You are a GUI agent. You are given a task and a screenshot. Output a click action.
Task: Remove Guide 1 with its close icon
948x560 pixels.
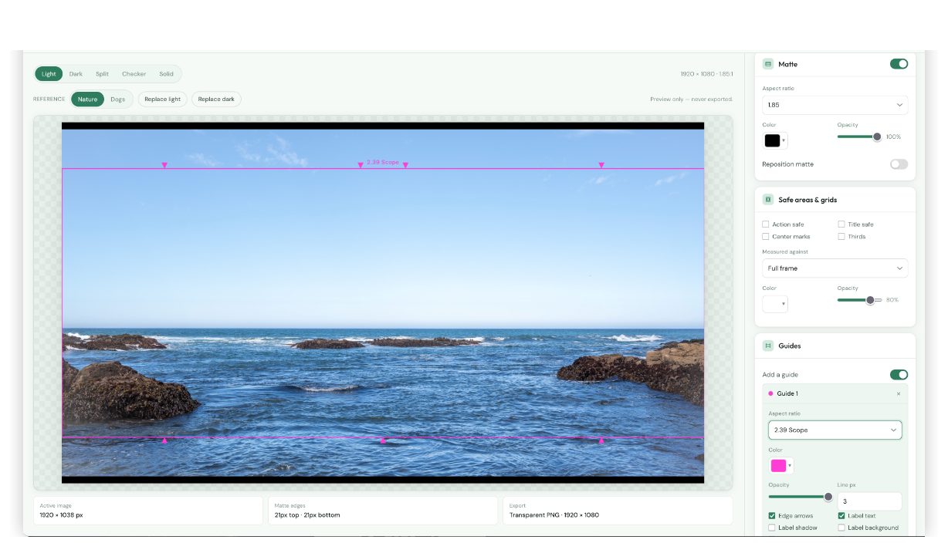pyautogui.click(x=899, y=393)
